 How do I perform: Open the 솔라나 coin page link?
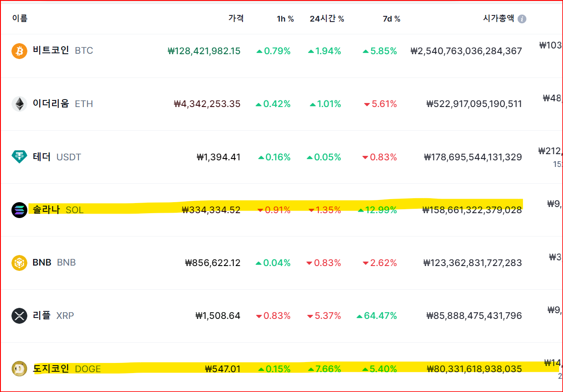46,210
